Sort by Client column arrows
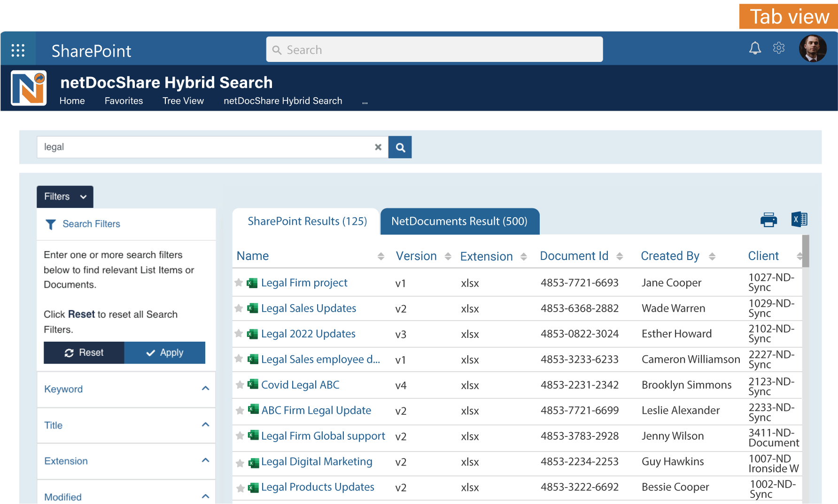838x504 pixels. [799, 256]
